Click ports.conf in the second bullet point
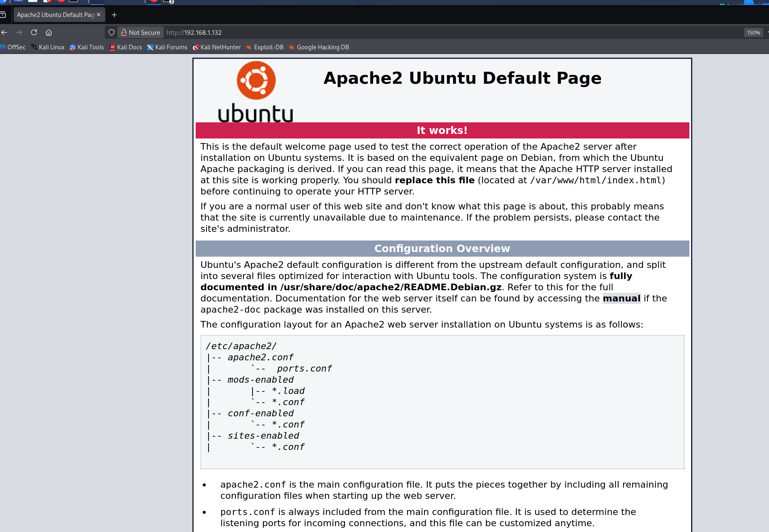Image resolution: width=769 pixels, height=532 pixels. [248, 512]
